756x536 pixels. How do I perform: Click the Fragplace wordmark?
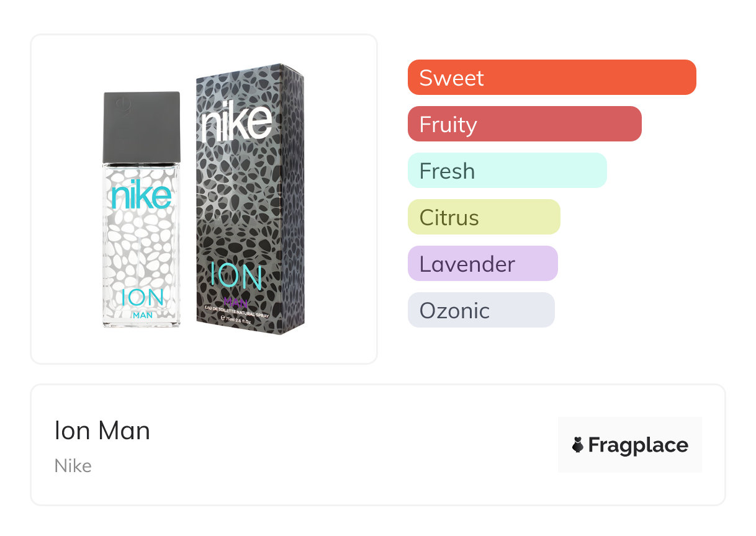[638, 445]
